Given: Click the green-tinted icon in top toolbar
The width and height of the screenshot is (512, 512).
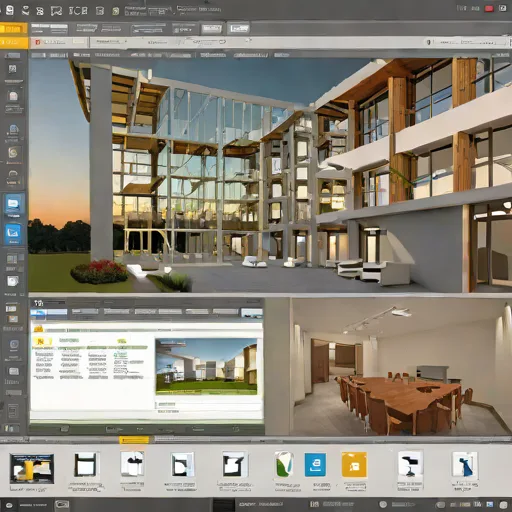Looking at the screenshot, I should (x=116, y=11).
